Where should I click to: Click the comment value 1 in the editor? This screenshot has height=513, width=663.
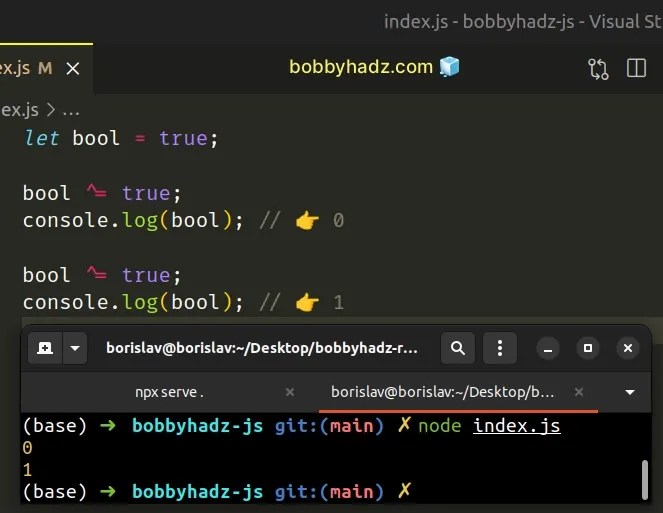(x=338, y=302)
